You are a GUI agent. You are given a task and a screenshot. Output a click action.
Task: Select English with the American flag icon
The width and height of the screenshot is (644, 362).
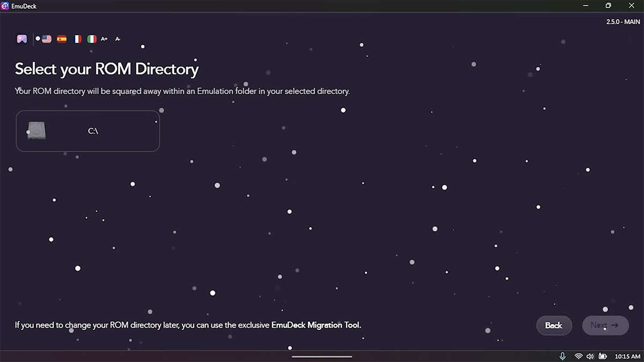47,39
